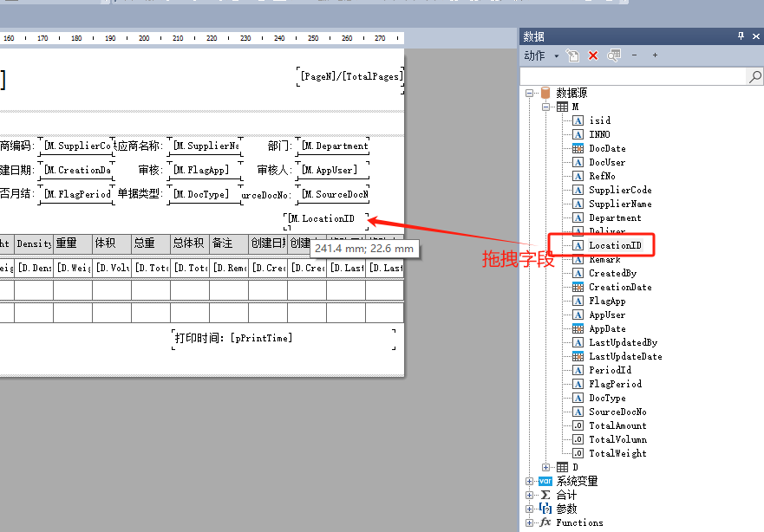The height and width of the screenshot is (532, 764).
Task: Select the LastUpdateDate field
Action: [625, 356]
